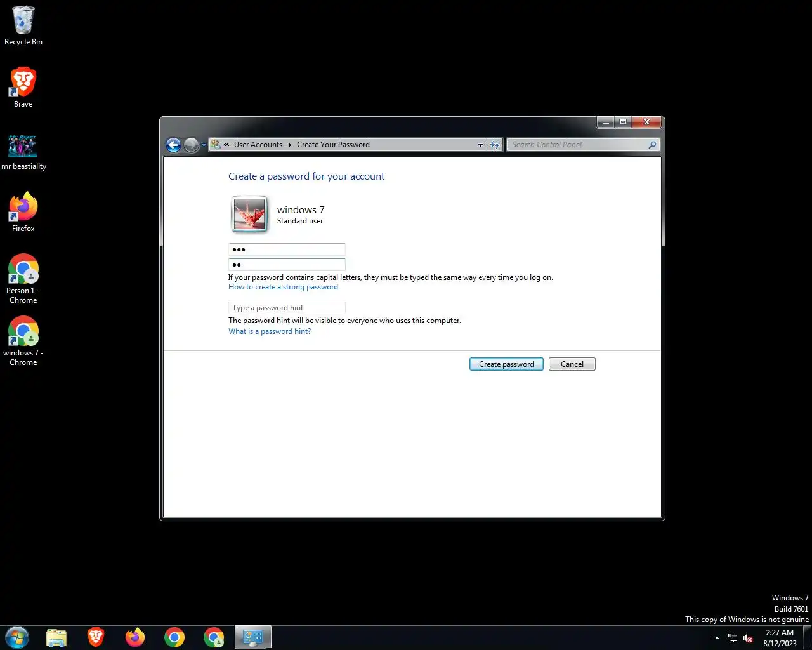Click the Create a password for your account heading

[306, 176]
